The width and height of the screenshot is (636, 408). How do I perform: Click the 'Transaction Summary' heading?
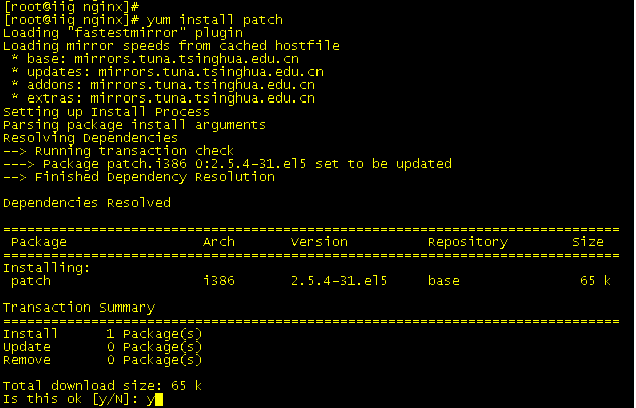click(79, 307)
